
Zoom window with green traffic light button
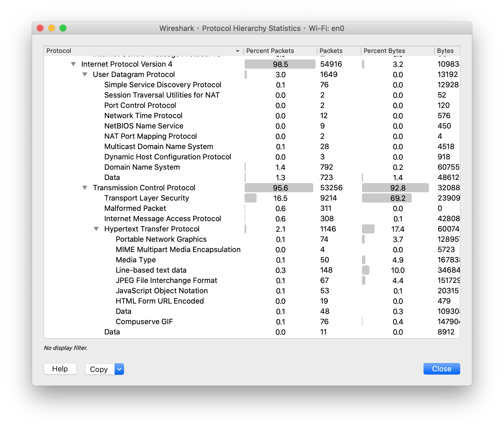coord(63,28)
